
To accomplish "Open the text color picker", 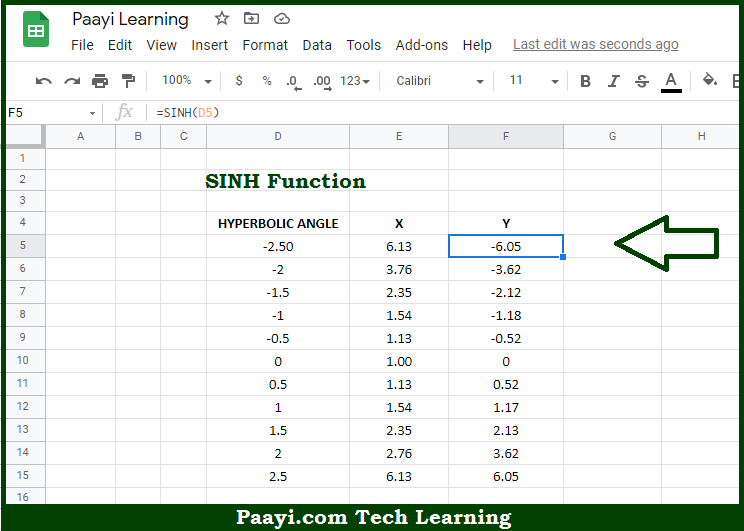I will 671,82.
